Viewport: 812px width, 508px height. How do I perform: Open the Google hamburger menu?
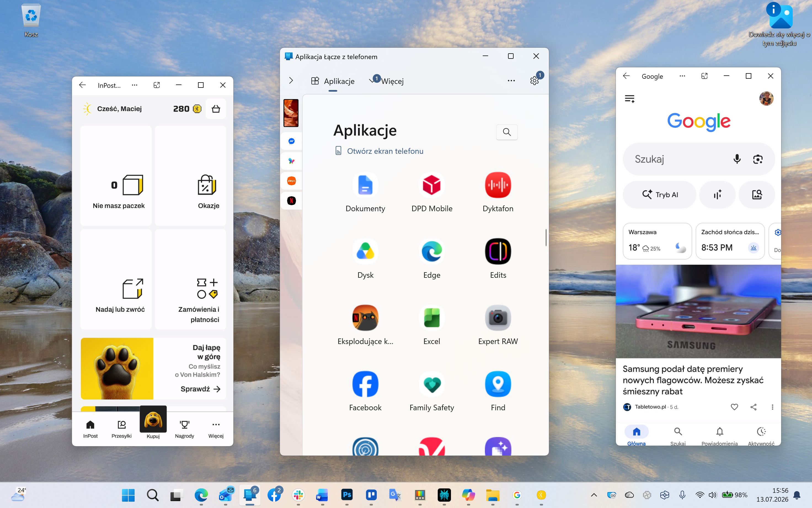629,99
